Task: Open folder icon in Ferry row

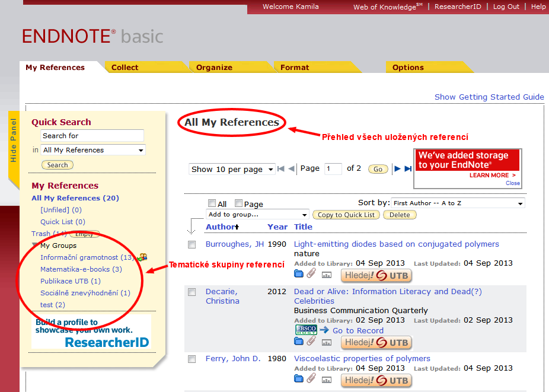Action: pos(299,378)
